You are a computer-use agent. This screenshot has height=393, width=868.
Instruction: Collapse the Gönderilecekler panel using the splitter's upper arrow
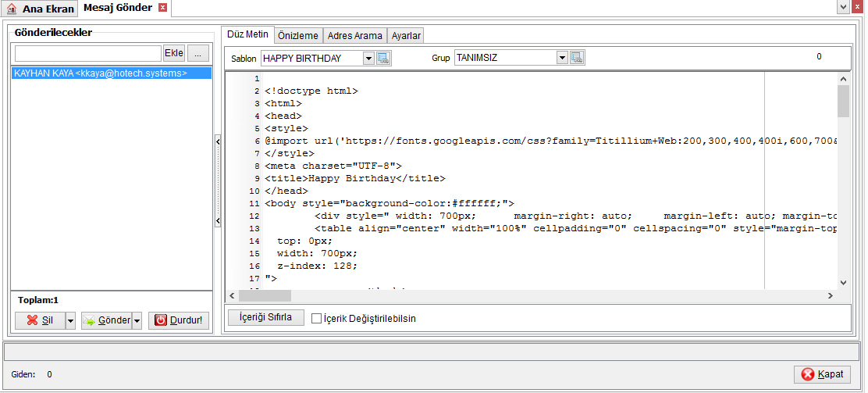tap(218, 142)
